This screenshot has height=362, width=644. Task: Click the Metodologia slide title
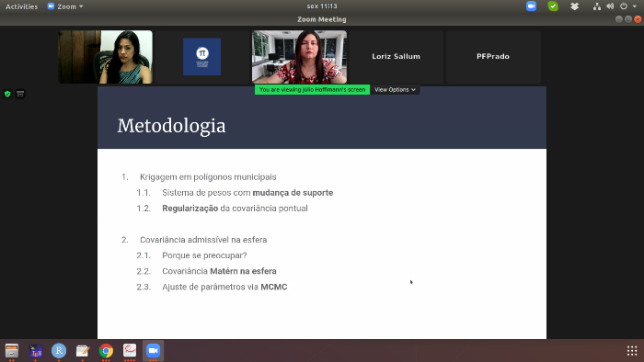[171, 126]
